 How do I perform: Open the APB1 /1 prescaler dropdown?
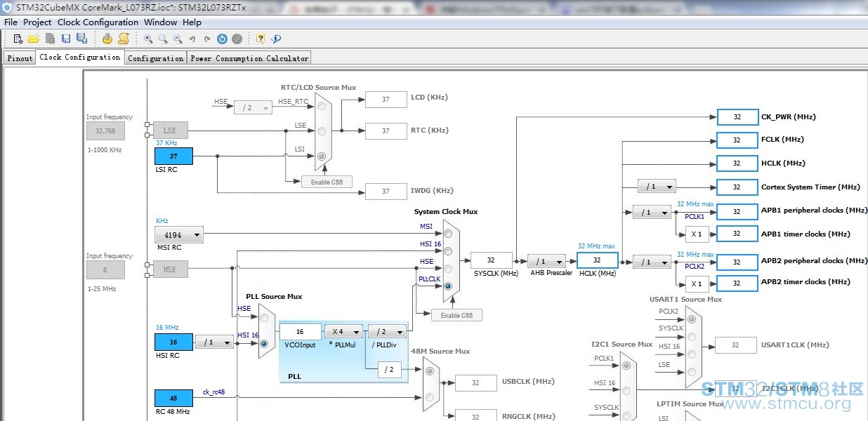[x=652, y=212]
